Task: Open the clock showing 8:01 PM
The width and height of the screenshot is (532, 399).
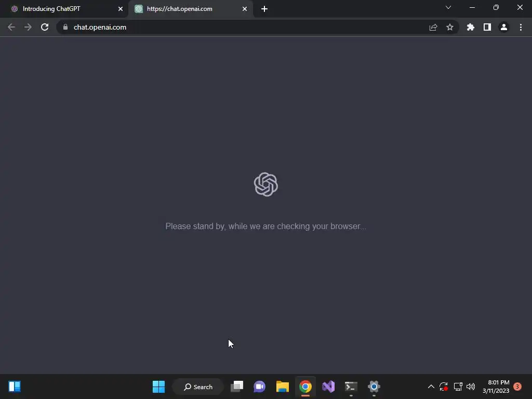Action: (496, 387)
